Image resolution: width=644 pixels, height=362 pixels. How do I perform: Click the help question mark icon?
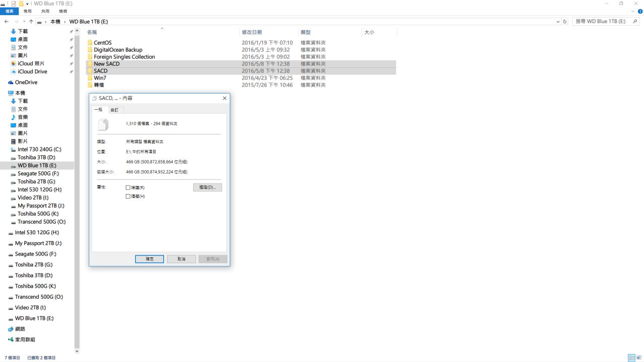640,11
